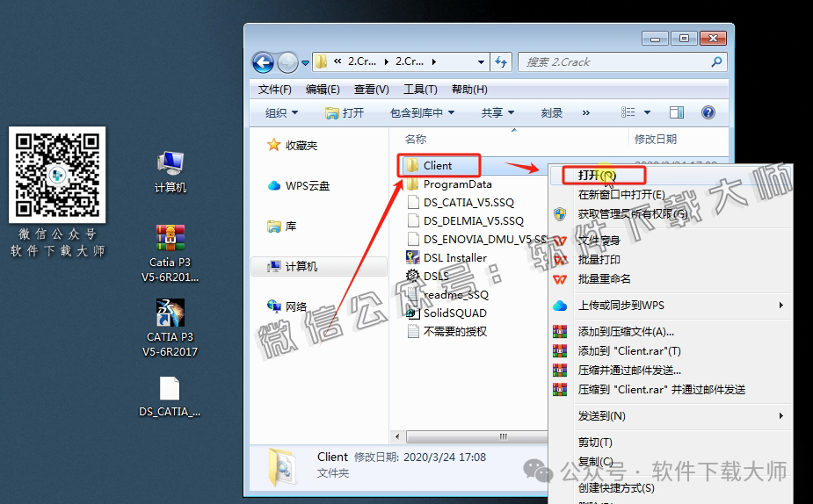Click the Catia P3 V5-6R201... WinRAR archive icon
Screen dimensions: 813x504
(170, 254)
